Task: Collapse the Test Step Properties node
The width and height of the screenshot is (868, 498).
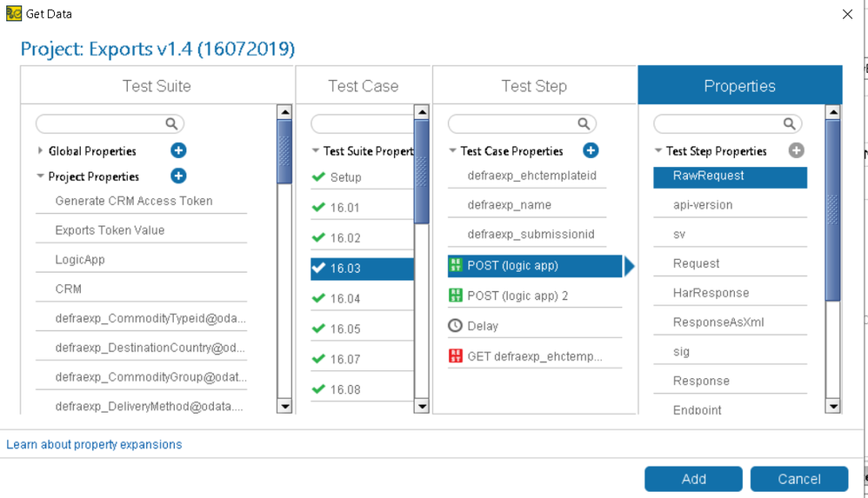Action: [658, 151]
